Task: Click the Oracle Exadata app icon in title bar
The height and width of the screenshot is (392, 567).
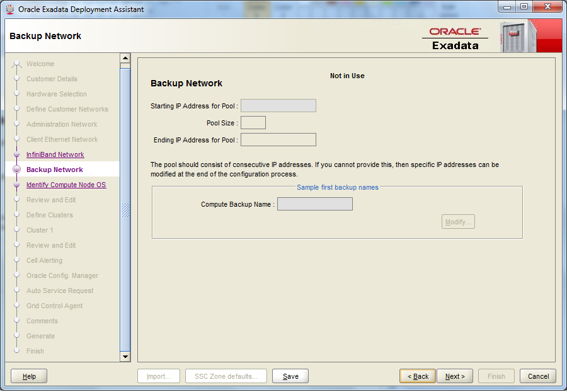Action: [10, 9]
